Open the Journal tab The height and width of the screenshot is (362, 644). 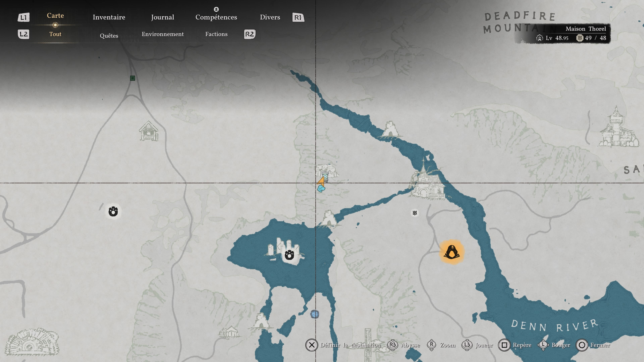(163, 17)
